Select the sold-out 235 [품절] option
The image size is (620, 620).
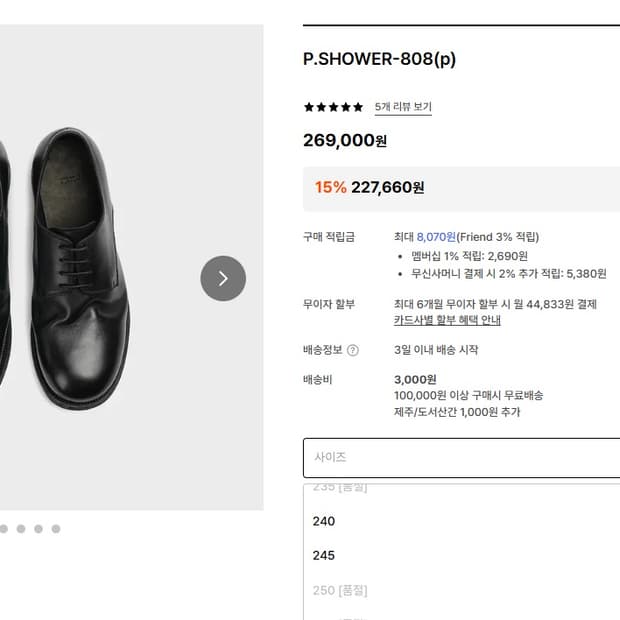pyautogui.click(x=340, y=488)
